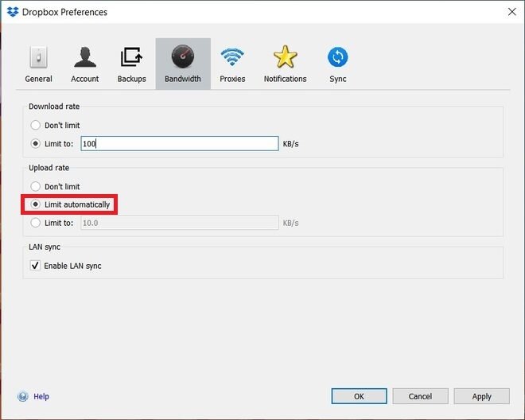Viewport: 525px width, 420px height.
Task: Select Download rate Don't limit option
Action: (36, 125)
